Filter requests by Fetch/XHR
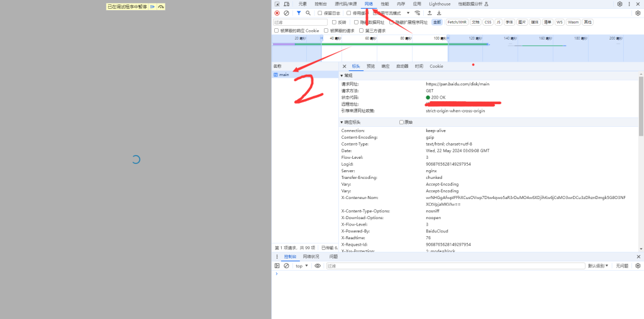 [457, 22]
